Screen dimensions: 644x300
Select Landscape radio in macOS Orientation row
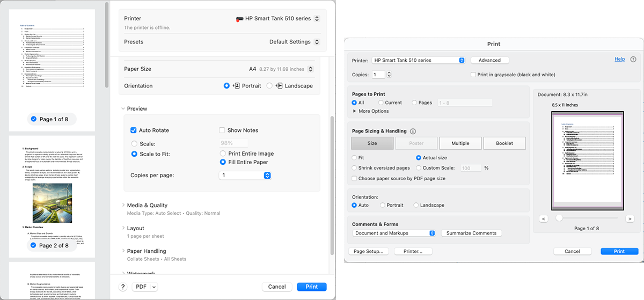point(269,86)
